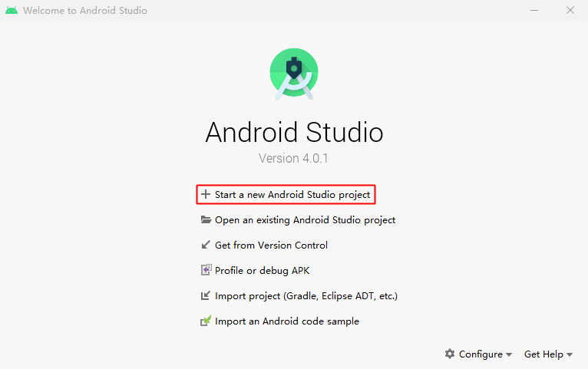Close the Welcome to Android Studio window
This screenshot has height=369, width=588.
point(570,10)
